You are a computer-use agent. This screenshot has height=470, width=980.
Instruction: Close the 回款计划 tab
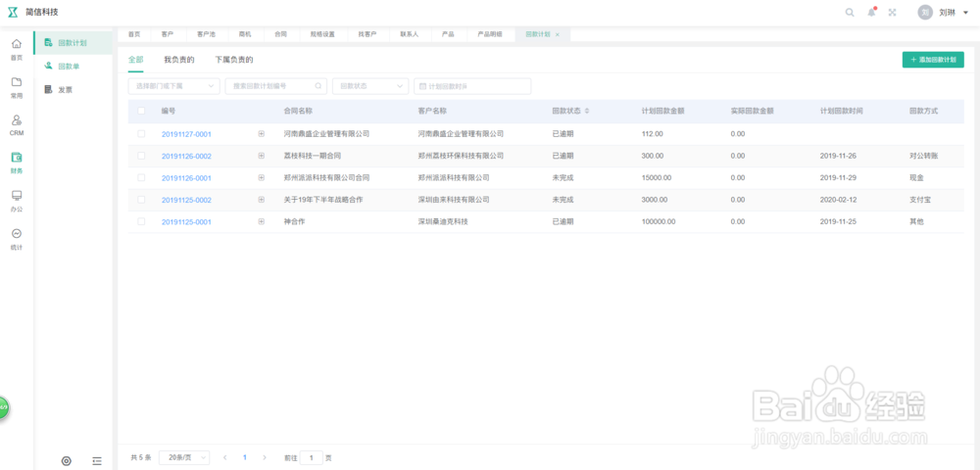(x=558, y=34)
